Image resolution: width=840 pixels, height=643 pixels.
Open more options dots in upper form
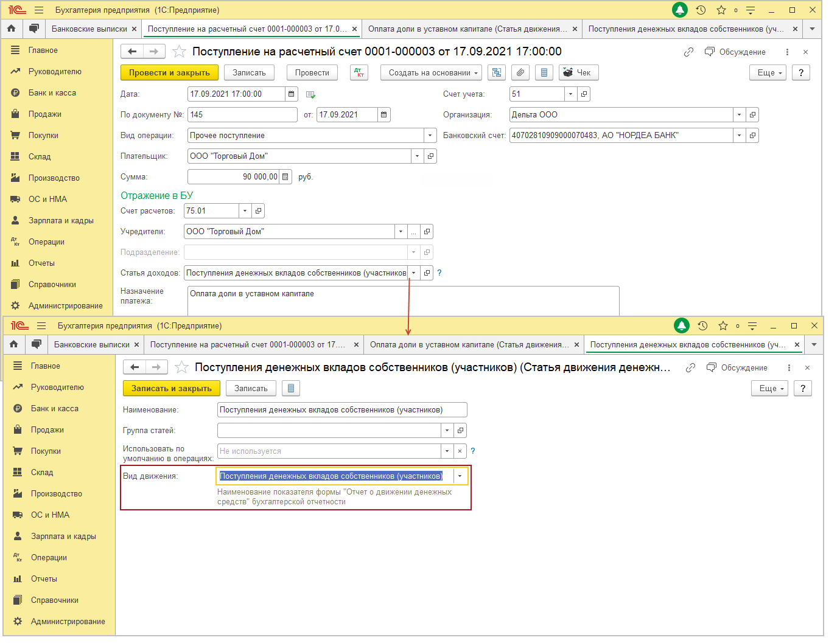(787, 52)
